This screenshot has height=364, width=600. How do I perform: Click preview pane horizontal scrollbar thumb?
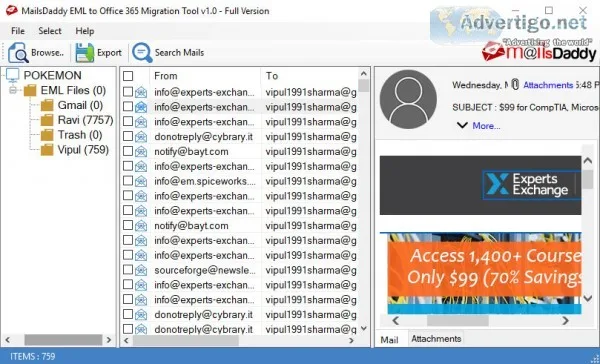coord(458,320)
